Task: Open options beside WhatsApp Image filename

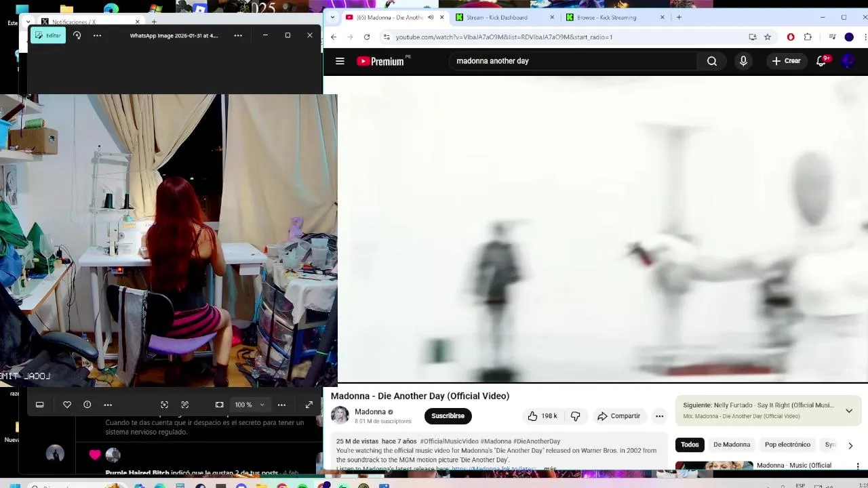Action: [x=238, y=35]
